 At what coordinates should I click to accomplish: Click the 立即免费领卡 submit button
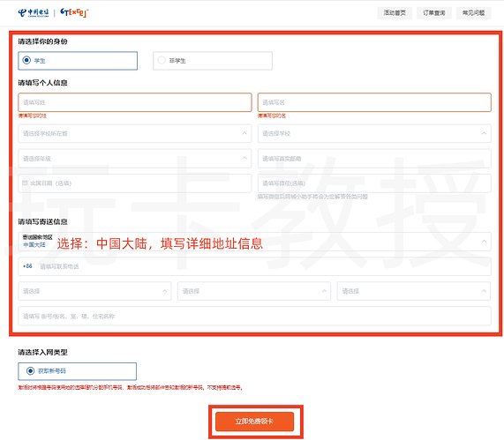coord(254,421)
